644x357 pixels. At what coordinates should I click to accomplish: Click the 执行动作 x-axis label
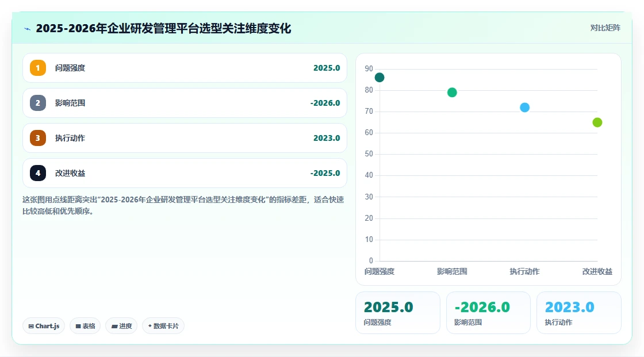coord(524,271)
